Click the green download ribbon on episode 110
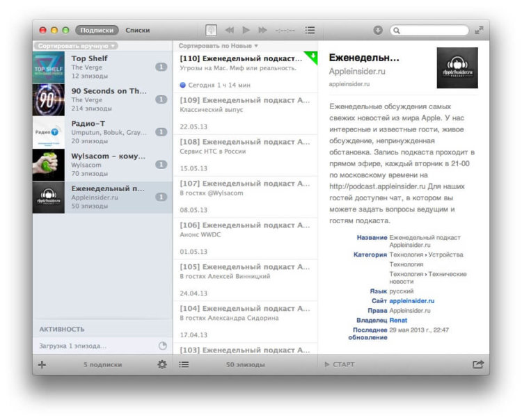522x420 pixels. [x=312, y=57]
